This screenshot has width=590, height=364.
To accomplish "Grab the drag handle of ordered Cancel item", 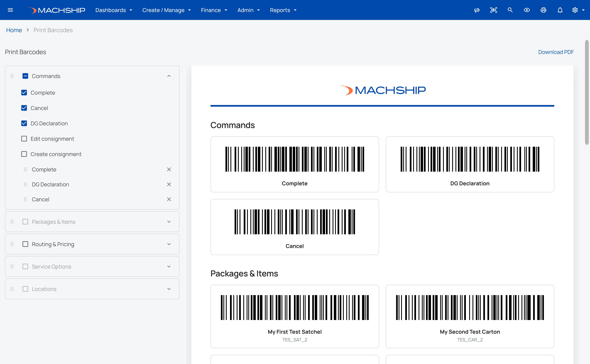I will click(25, 199).
